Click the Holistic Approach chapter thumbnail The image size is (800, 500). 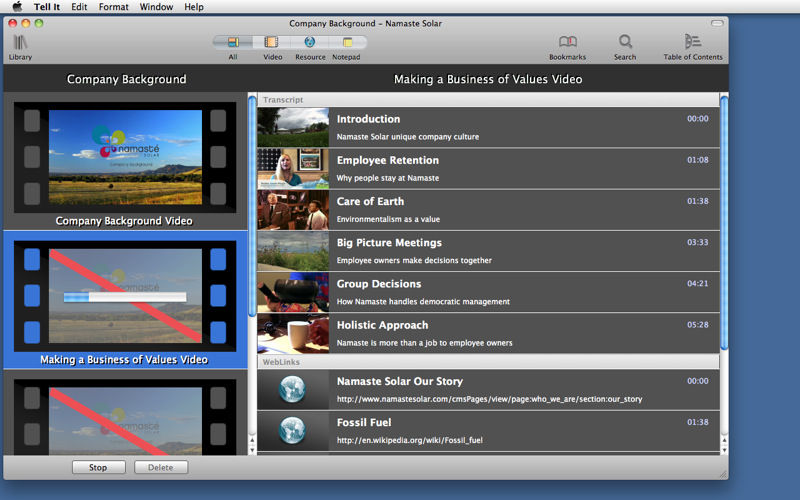pyautogui.click(x=293, y=334)
